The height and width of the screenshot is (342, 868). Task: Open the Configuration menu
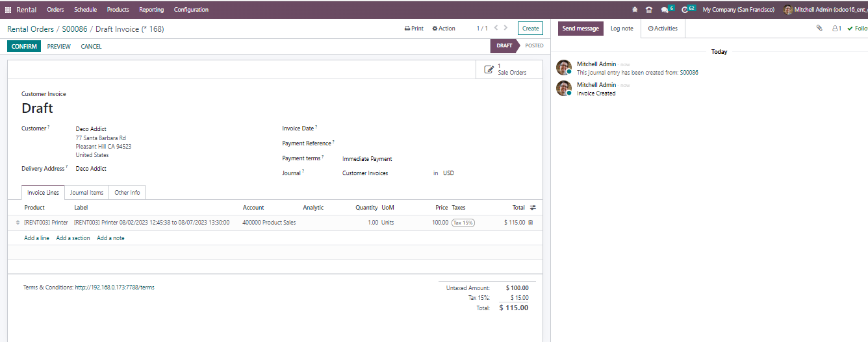[x=191, y=10]
